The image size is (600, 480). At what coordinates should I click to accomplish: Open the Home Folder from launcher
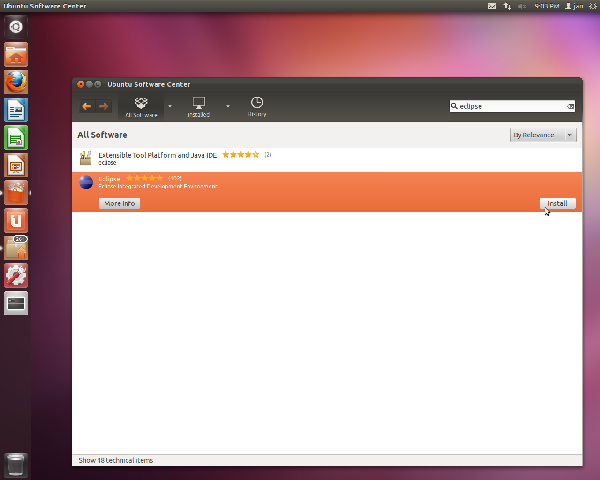click(x=16, y=55)
